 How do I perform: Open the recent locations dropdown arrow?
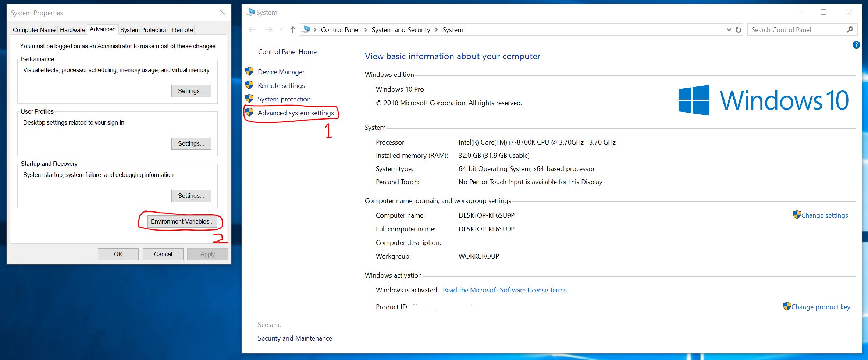pos(281,30)
